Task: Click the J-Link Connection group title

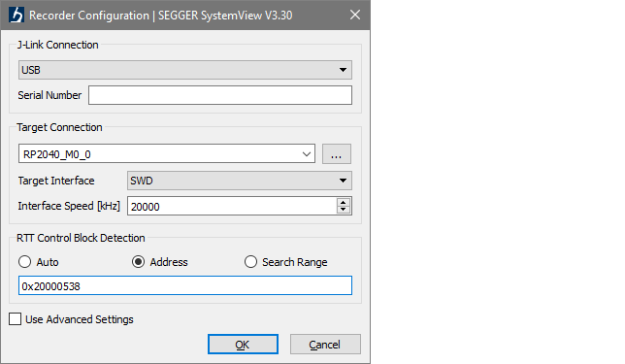Action: 57,45
